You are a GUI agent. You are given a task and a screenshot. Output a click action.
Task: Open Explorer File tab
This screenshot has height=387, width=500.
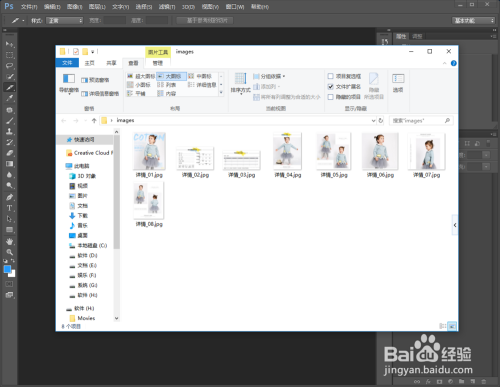67,63
